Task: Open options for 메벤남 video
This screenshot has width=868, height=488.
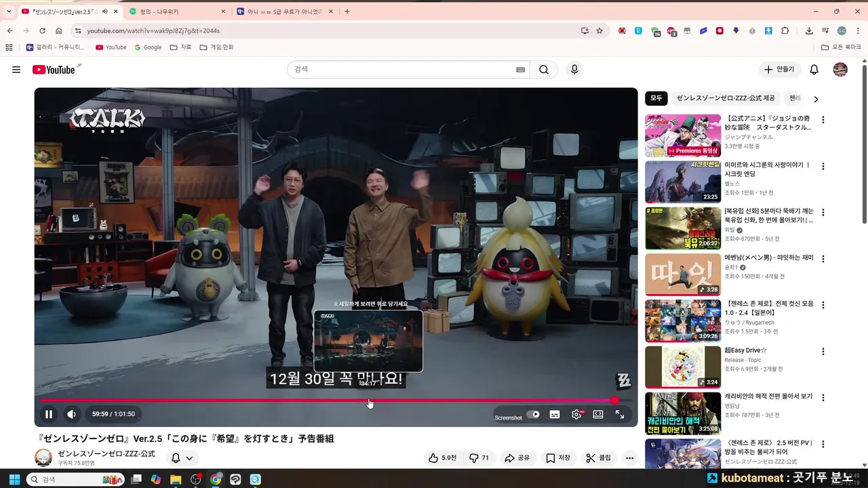Action: (823, 258)
